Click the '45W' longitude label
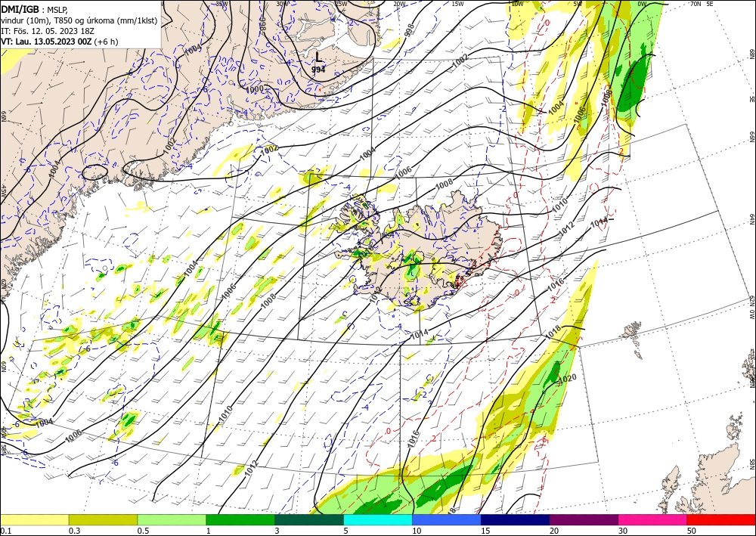Screen dimensions: 756x536 tap(3, 191)
